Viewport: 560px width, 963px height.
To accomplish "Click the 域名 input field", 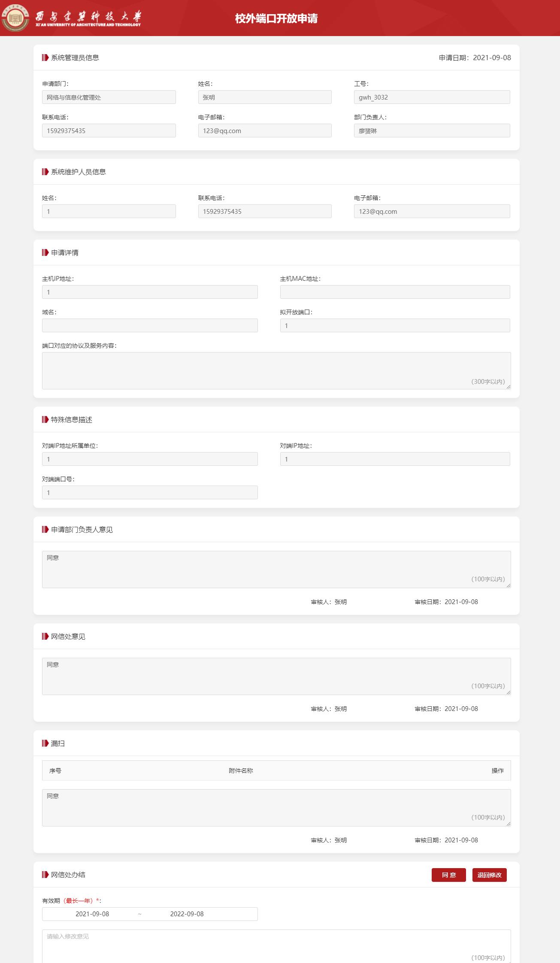I will coord(150,325).
